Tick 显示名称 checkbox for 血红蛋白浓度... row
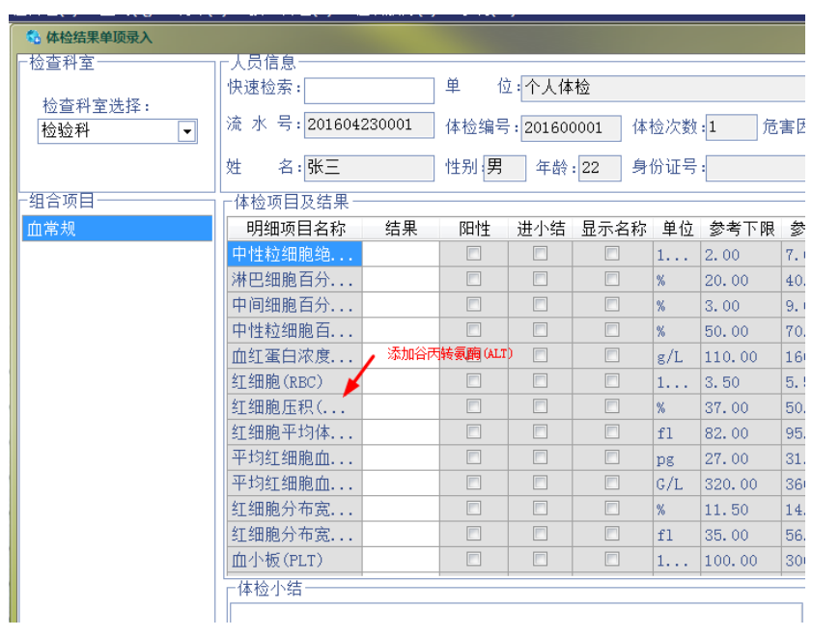840x637 pixels. pyautogui.click(x=612, y=355)
